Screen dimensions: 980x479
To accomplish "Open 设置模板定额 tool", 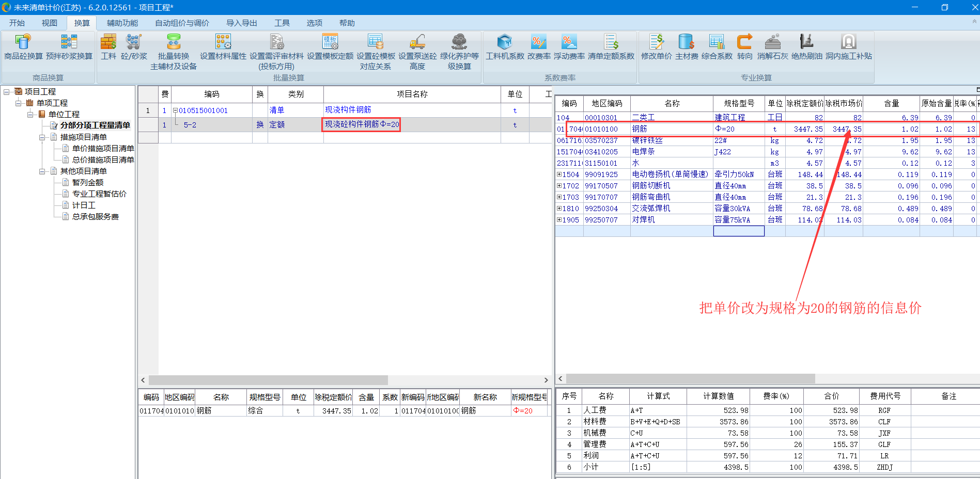I will pos(330,47).
